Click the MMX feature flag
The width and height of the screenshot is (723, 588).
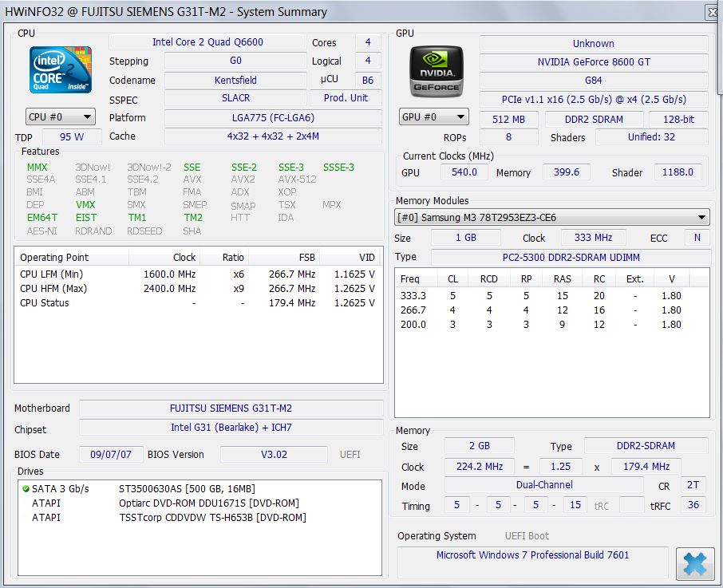point(37,168)
